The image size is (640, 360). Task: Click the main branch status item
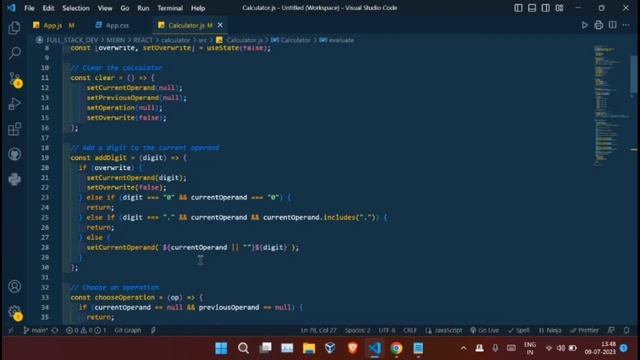(35, 330)
